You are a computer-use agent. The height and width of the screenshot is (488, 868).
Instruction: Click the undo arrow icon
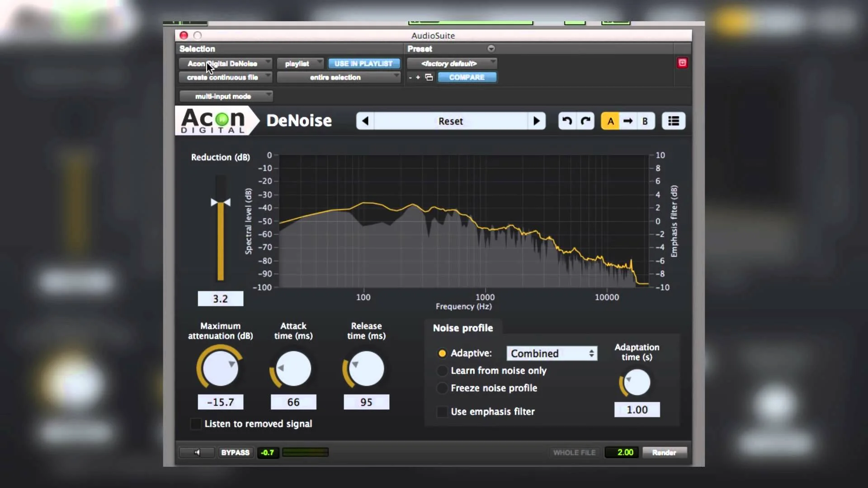(566, 121)
